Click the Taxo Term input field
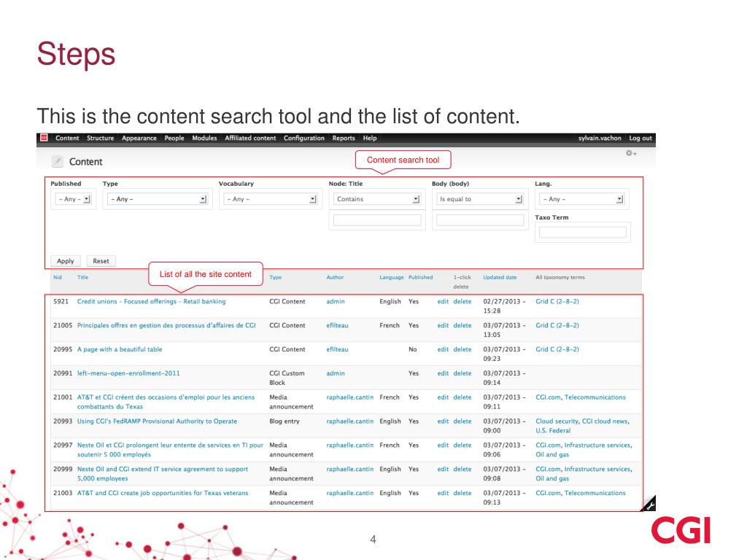 [x=583, y=233]
